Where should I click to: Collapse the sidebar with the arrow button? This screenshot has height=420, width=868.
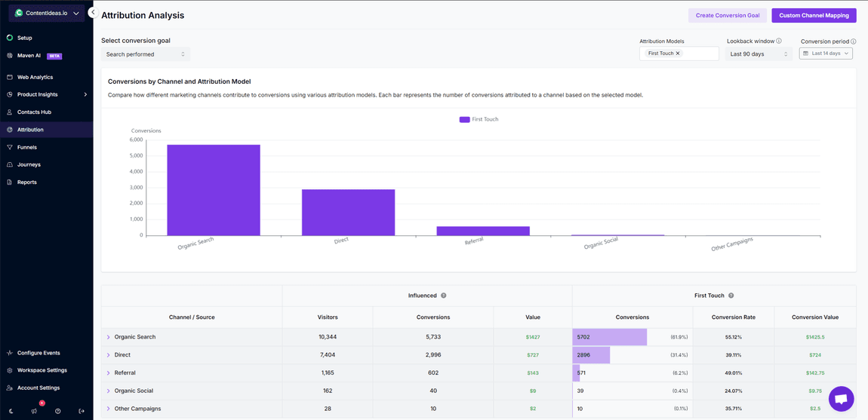click(x=92, y=12)
